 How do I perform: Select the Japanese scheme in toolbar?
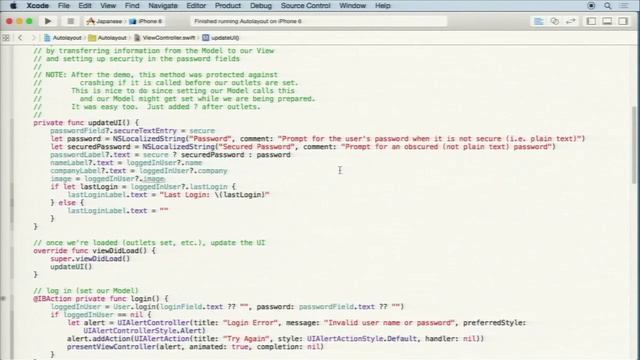pyautogui.click(x=104, y=21)
